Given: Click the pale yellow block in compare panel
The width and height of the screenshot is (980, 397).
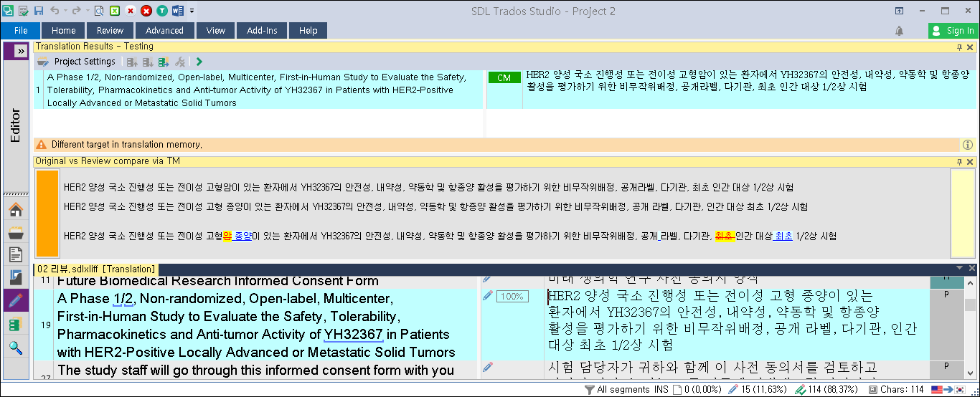Looking at the screenshot, I should [x=962, y=213].
